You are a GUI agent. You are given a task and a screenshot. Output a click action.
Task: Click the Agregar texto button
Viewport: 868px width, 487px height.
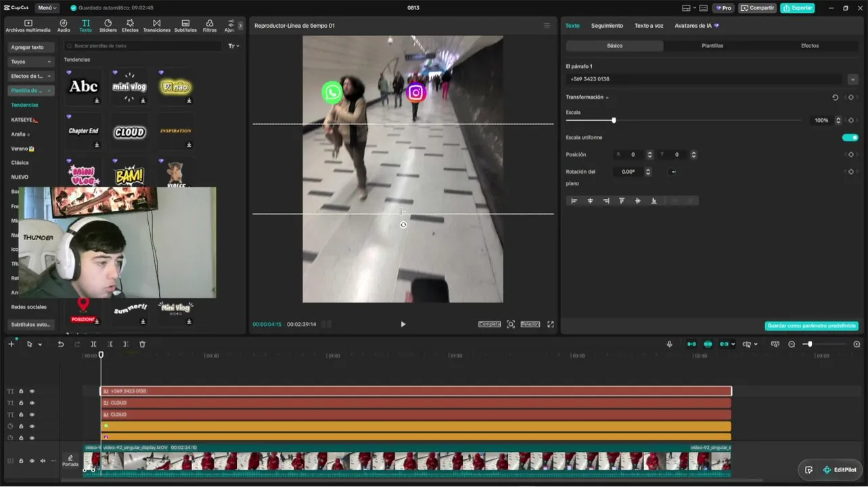click(30, 47)
